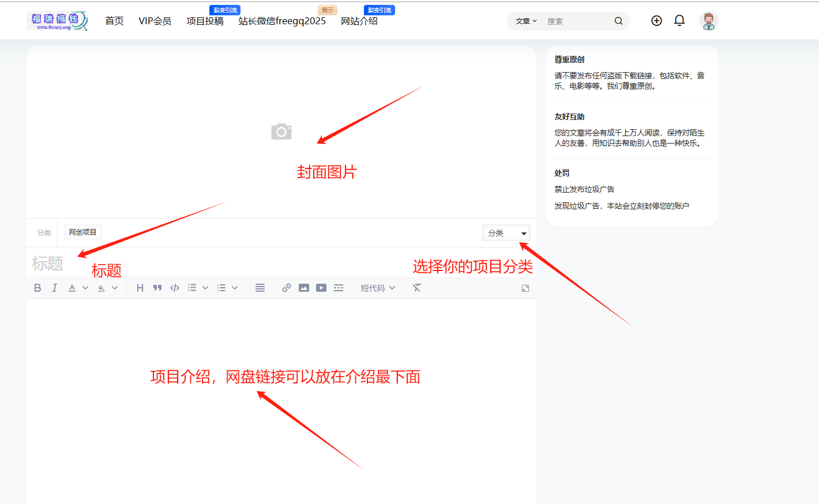The image size is (819, 504).
Task: Clear text formatting
Action: pos(416,288)
